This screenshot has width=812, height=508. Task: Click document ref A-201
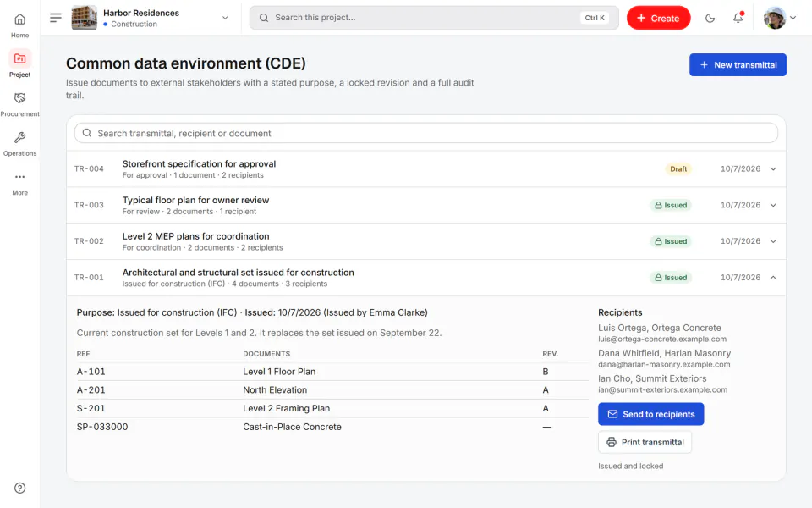(x=91, y=389)
